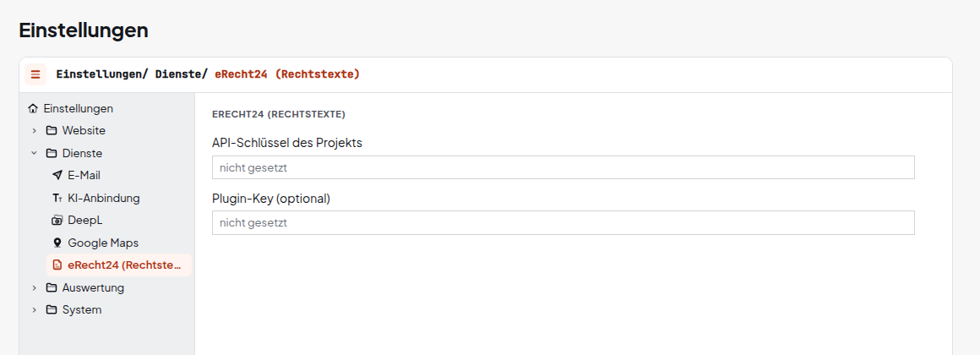Click Einstellungen/ in the breadcrumb
980x355 pixels.
click(x=102, y=74)
